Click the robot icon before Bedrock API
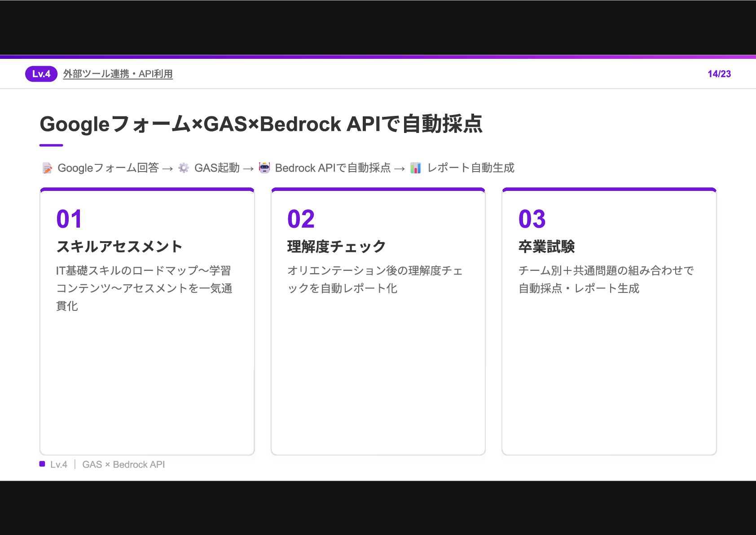Screen dimensions: 756x535 click(x=264, y=168)
